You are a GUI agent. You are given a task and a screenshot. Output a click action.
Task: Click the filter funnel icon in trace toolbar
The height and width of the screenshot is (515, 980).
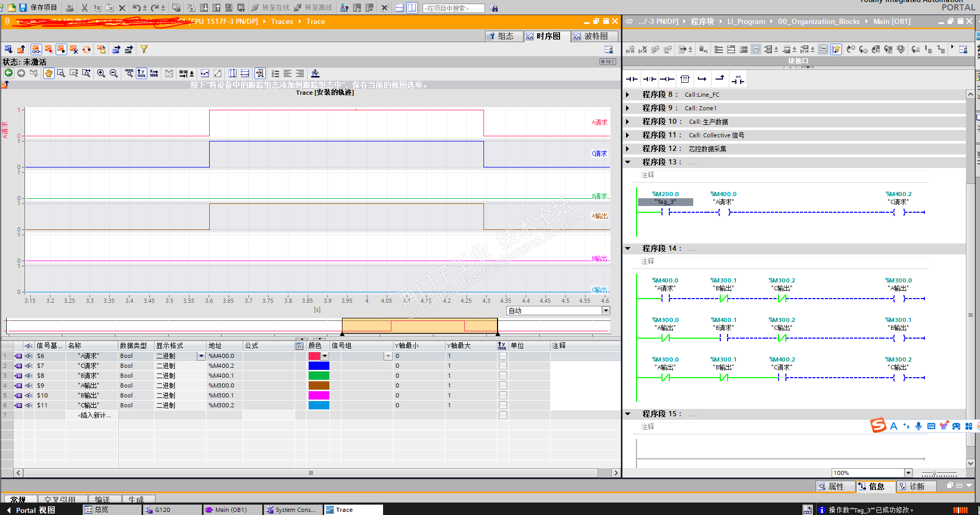144,49
